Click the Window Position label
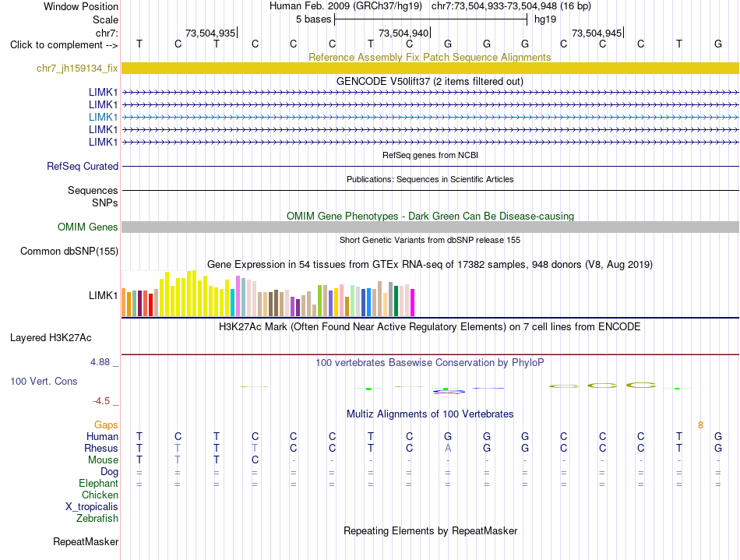Image resolution: width=740 pixels, height=560 pixels. pyautogui.click(x=81, y=6)
